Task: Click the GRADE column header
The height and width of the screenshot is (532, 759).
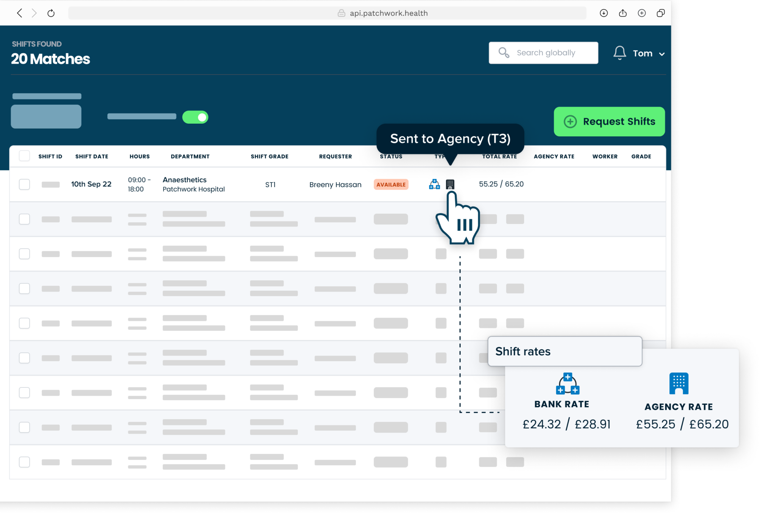Action: click(641, 156)
